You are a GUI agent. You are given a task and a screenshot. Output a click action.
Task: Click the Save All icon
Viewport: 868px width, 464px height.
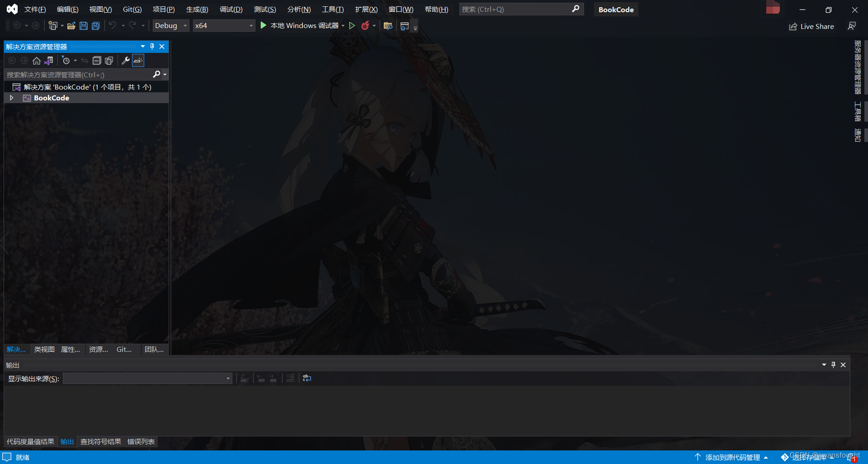coord(96,26)
